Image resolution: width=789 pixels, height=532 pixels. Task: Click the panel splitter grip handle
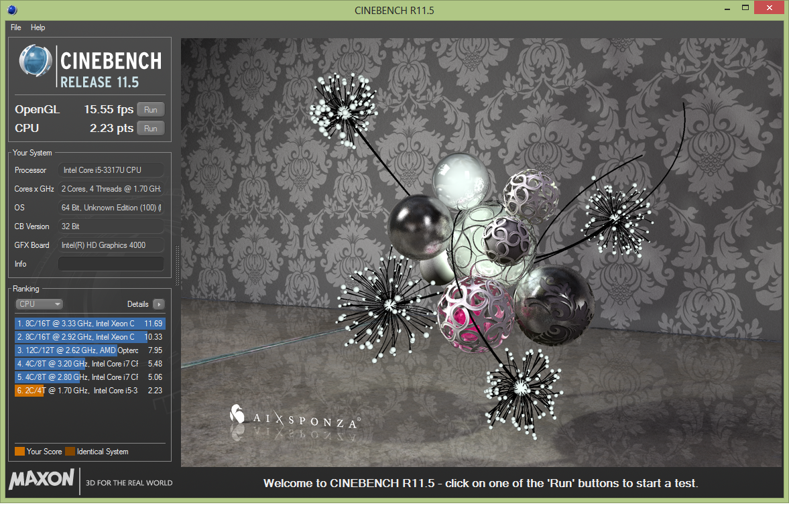click(176, 265)
